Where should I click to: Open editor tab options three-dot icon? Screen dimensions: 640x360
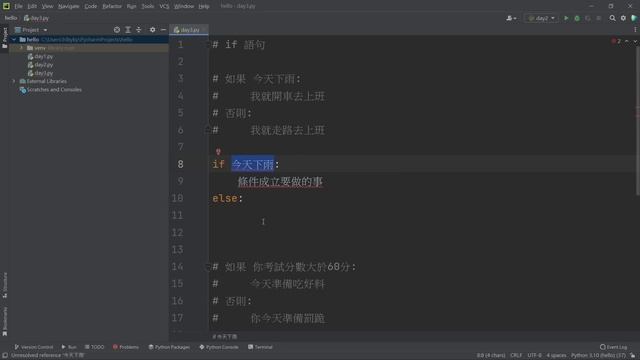635,30
